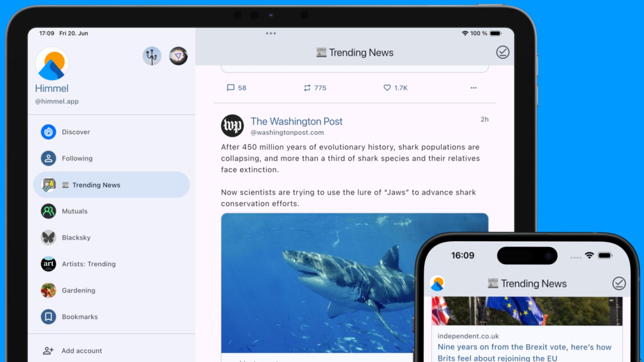The height and width of the screenshot is (362, 644).
Task: Click the "Jaws" conservation paragraph
Action: point(349,198)
